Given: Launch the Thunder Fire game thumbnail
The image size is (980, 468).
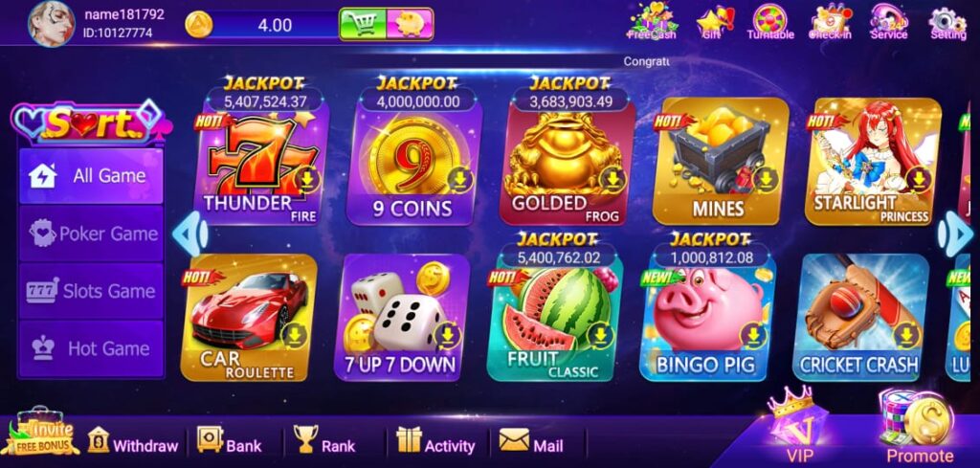Looking at the screenshot, I should [x=261, y=164].
